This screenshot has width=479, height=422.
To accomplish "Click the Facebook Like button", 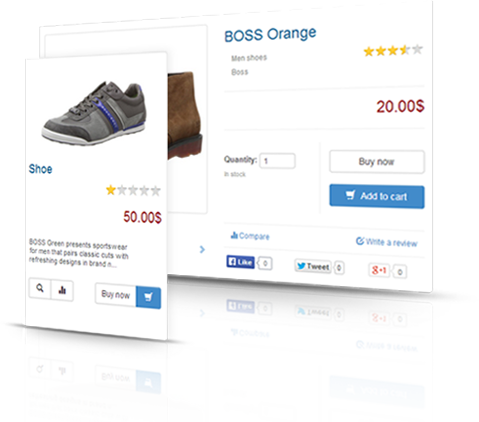I will 240,262.
